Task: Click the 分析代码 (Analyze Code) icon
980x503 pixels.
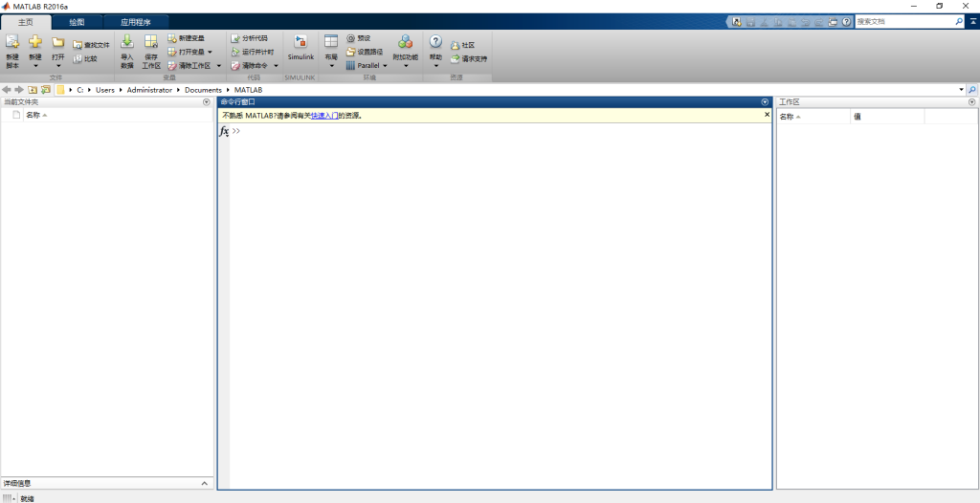Action: (x=235, y=38)
